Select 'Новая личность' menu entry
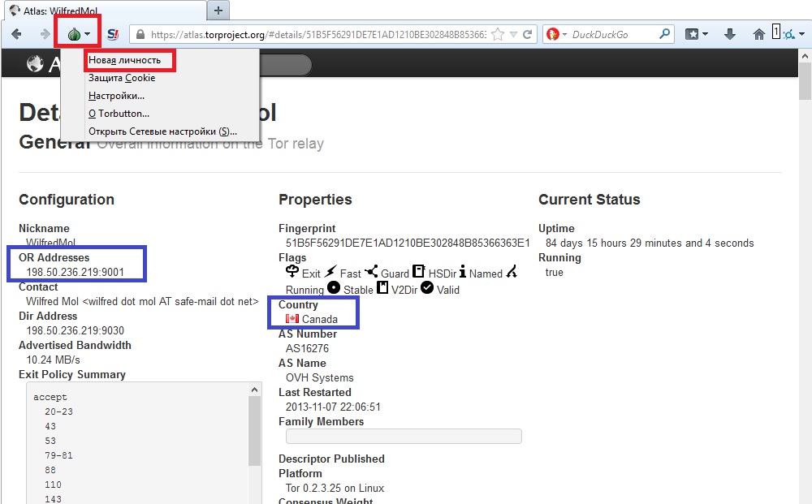Image resolution: width=812 pixels, height=504 pixels. (x=124, y=60)
